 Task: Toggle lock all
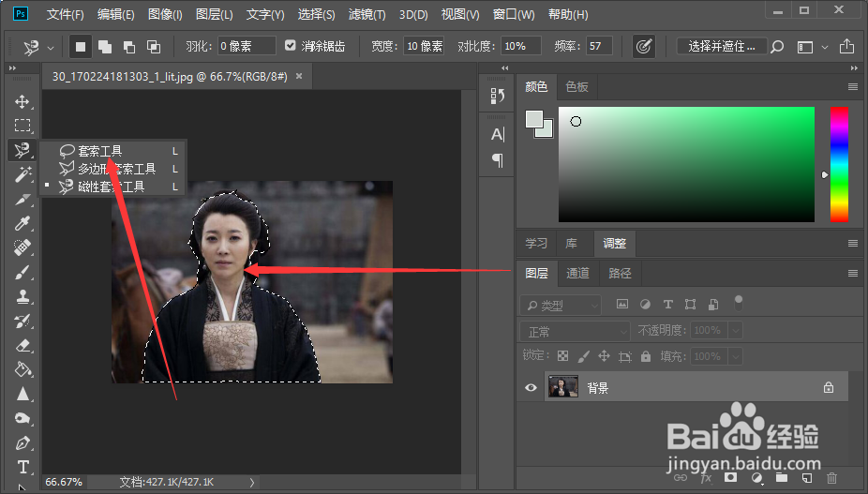pyautogui.click(x=646, y=356)
